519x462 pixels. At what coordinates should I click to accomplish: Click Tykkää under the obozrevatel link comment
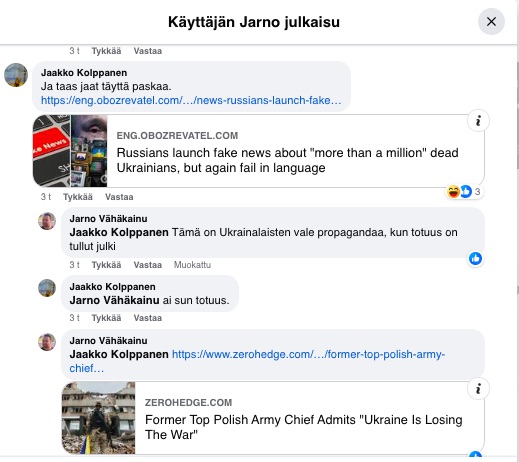[78, 197]
